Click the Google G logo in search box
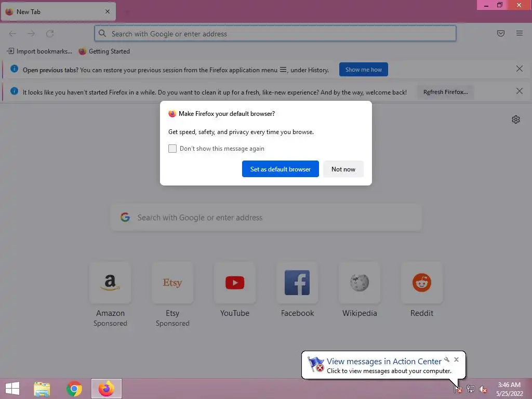This screenshot has height=399, width=532. tap(125, 217)
